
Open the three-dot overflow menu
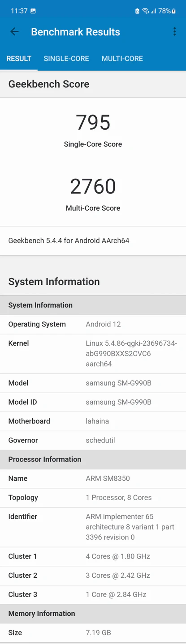(174, 32)
